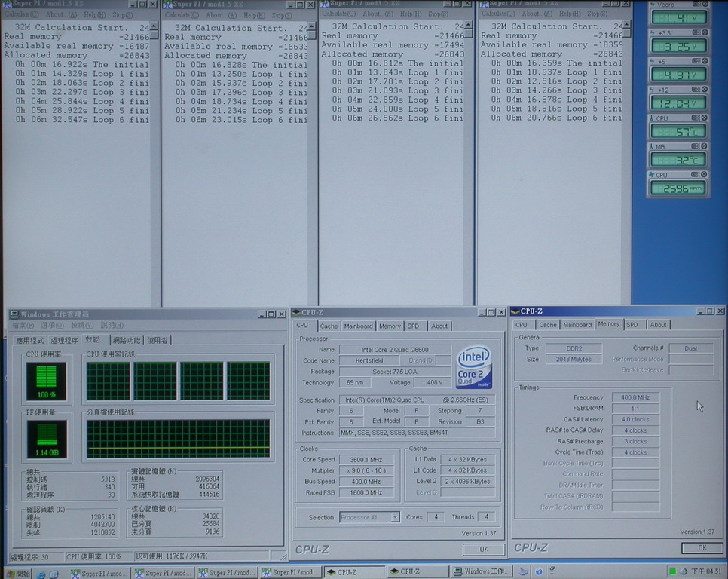Viewport: 728px width, 579px height.
Task: Open the 檔案(F) menu in Task Manager
Action: click(x=23, y=326)
